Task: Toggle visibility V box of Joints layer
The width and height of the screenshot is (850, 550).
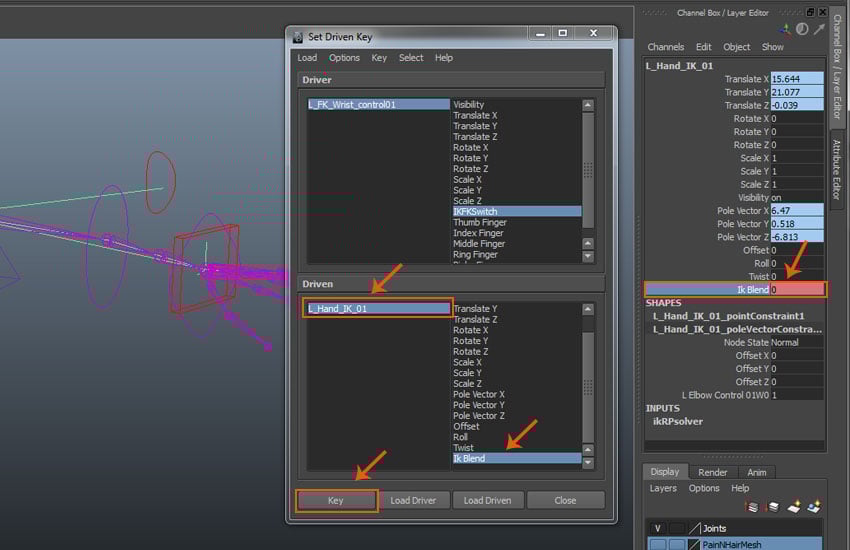Action: tap(657, 528)
